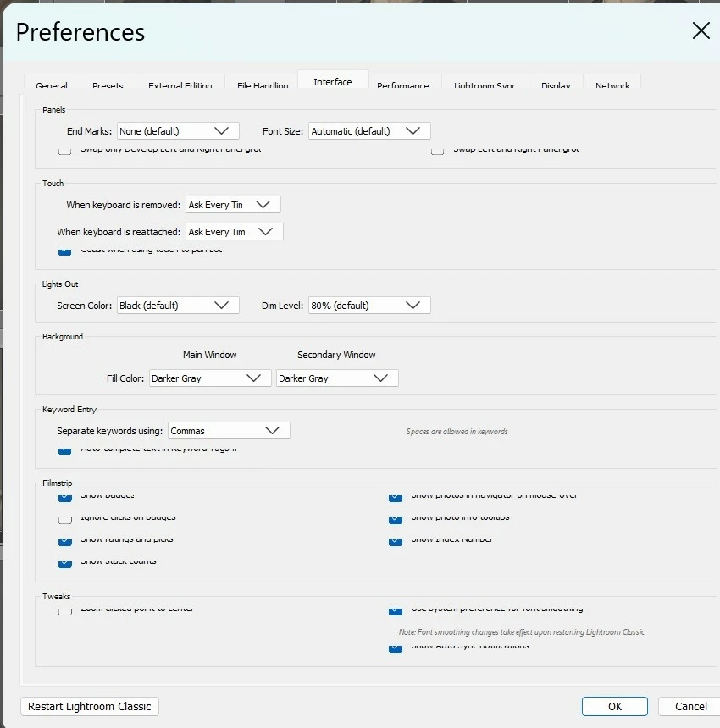Click the 'Main Window' column heading
The width and height of the screenshot is (720, 728).
coord(209,355)
